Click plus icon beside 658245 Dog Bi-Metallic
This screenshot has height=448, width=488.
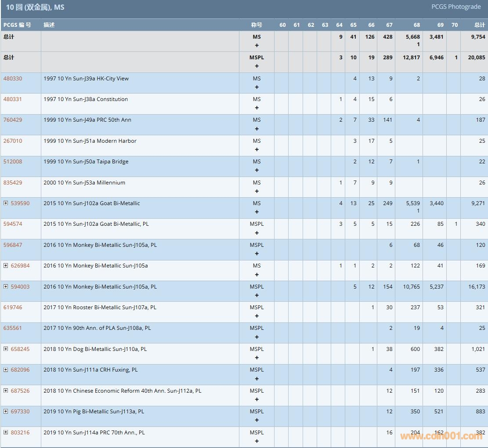pos(6,349)
